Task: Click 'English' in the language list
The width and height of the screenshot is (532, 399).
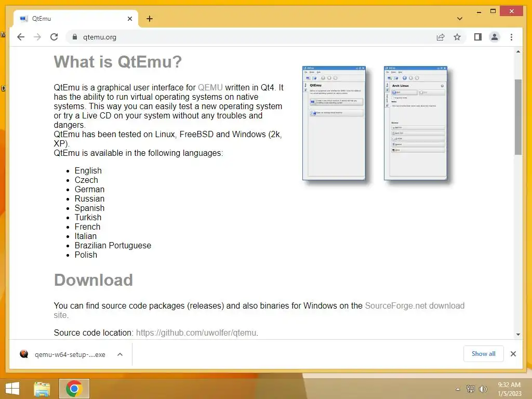Action: coord(88,170)
